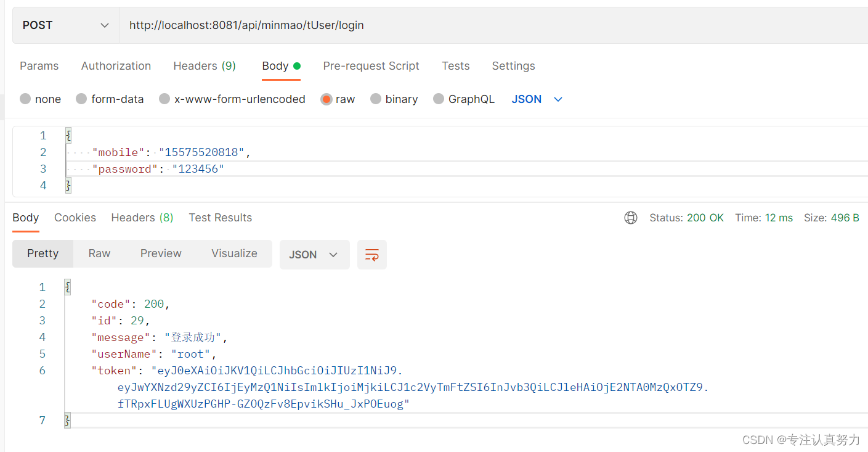Click the token line starting with fTRpxFLUgWXUz
The image size is (868, 452).
coord(264,404)
